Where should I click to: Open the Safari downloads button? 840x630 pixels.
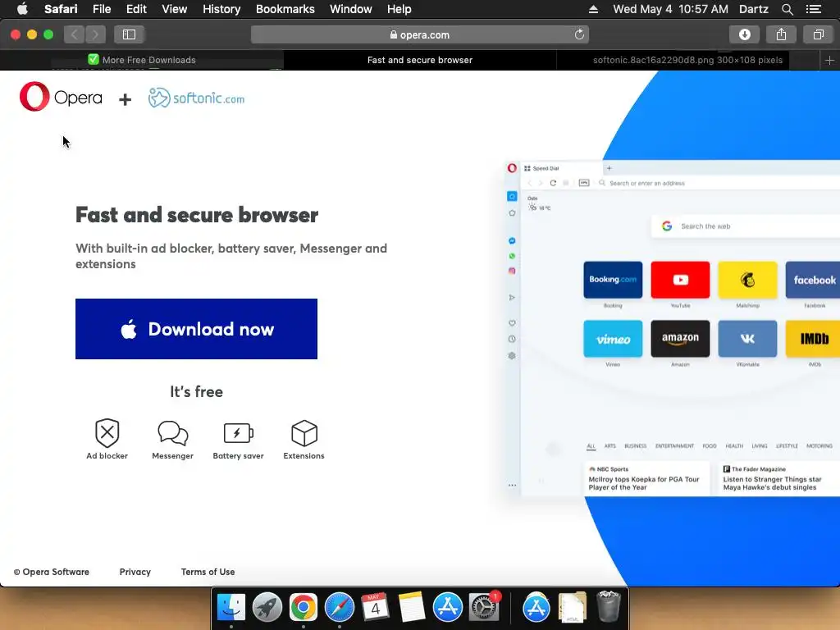point(744,34)
